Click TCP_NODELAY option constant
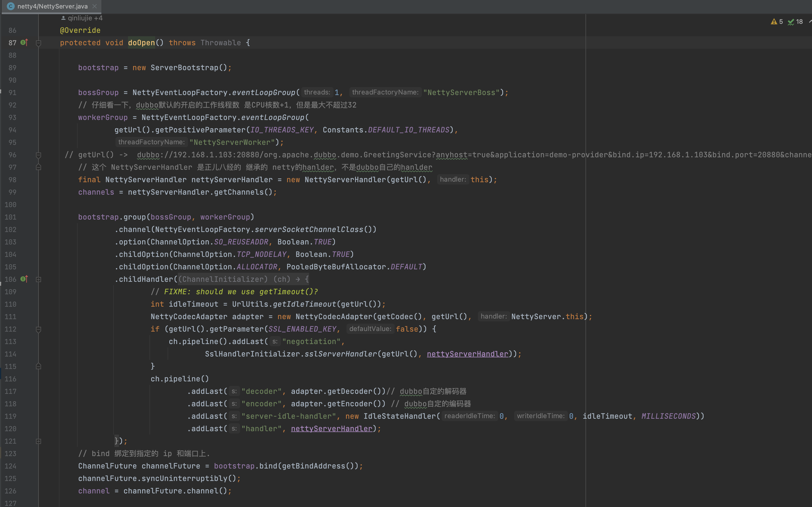The image size is (812, 507). tap(262, 254)
